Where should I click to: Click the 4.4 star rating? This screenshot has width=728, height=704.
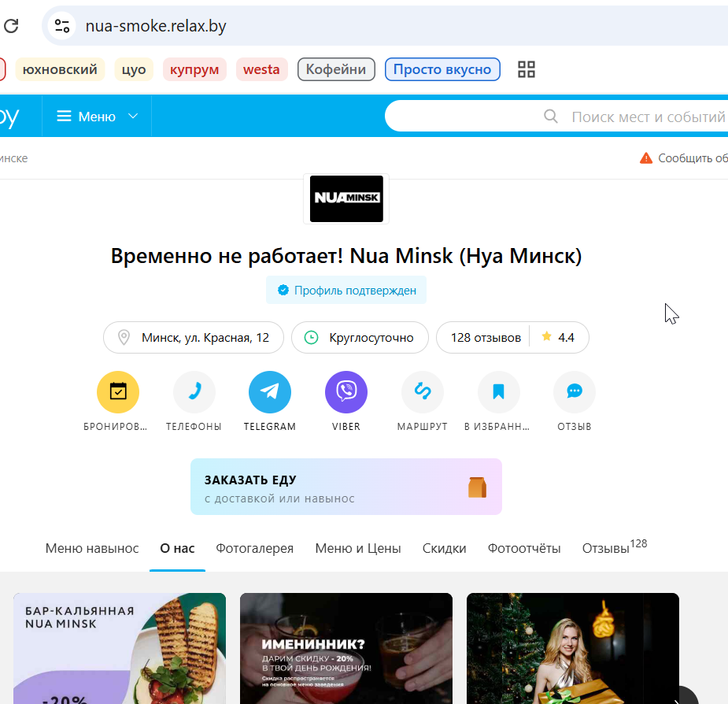pos(559,337)
